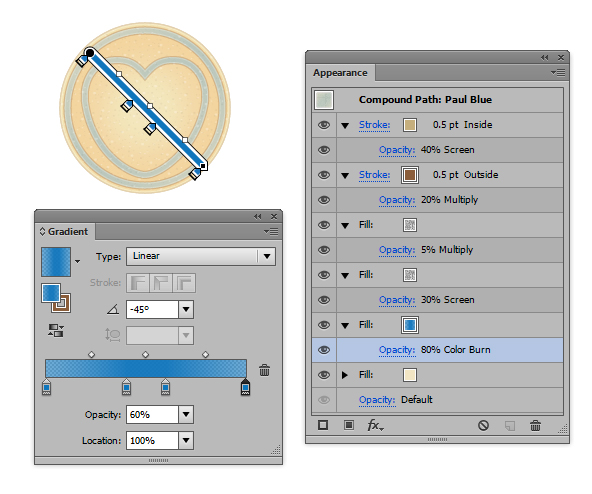Image resolution: width=592 pixels, height=494 pixels.
Task: Click Reverse Gradient icon
Action: (x=56, y=330)
